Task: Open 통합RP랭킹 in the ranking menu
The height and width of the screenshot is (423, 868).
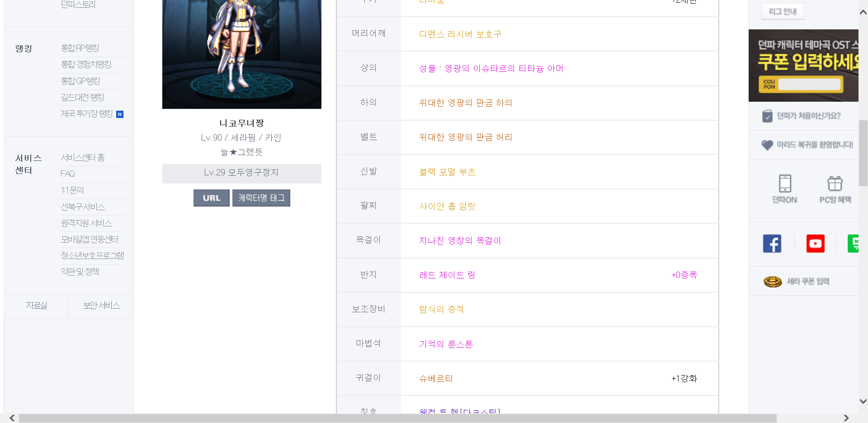Action: tap(80, 48)
